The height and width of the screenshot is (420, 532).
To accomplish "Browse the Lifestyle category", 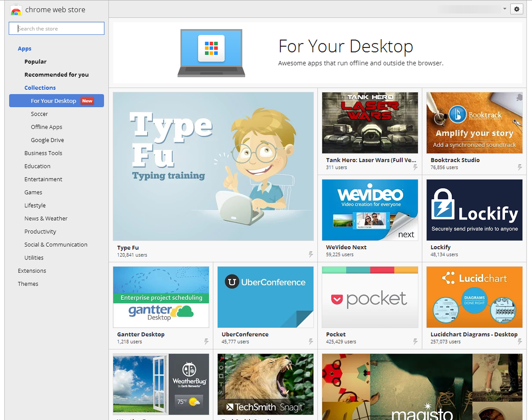I will (35, 205).
